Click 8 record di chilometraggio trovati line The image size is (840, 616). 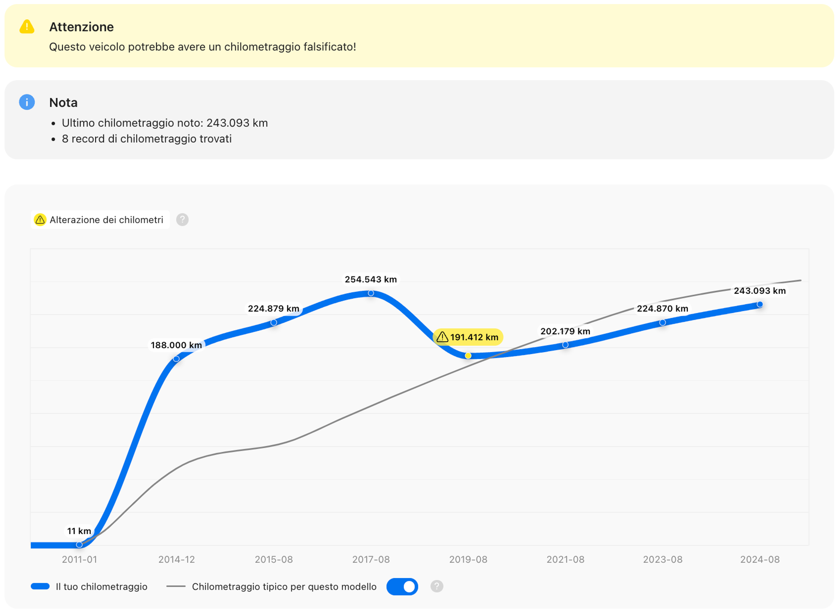tap(147, 139)
